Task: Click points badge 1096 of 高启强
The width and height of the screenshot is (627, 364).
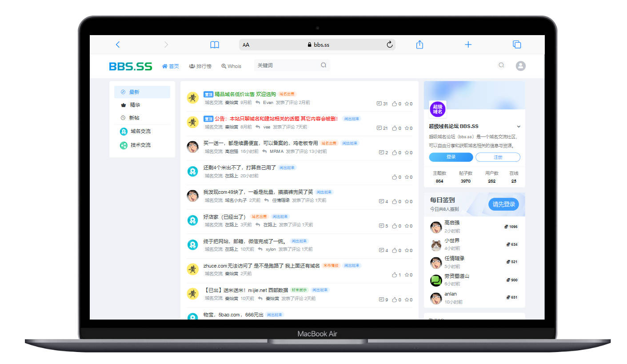Action: (511, 227)
